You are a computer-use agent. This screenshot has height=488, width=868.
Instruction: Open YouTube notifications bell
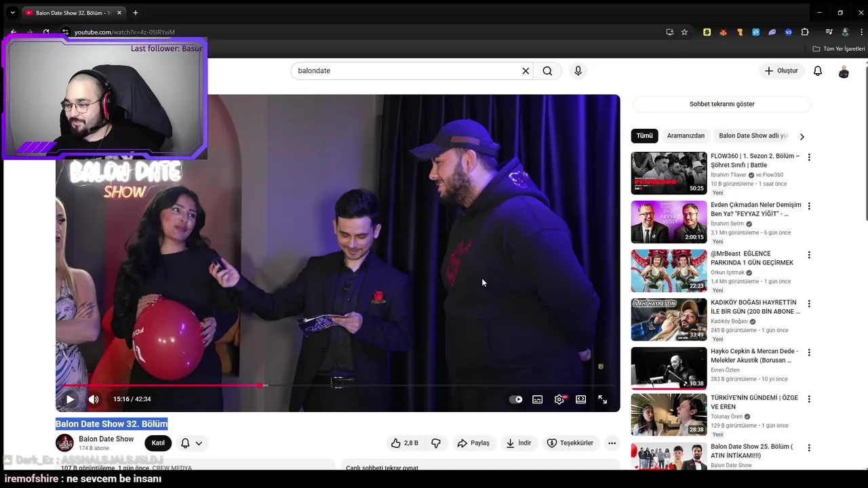tap(818, 70)
